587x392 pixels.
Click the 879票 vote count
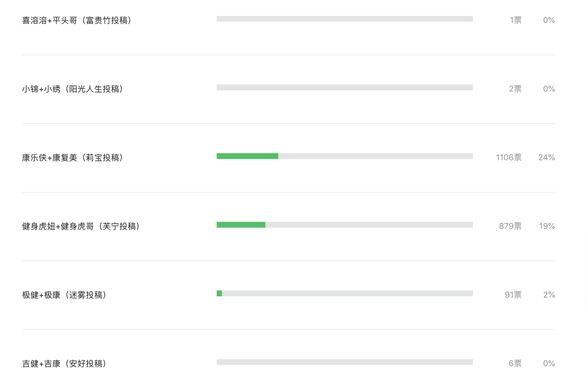510,226
